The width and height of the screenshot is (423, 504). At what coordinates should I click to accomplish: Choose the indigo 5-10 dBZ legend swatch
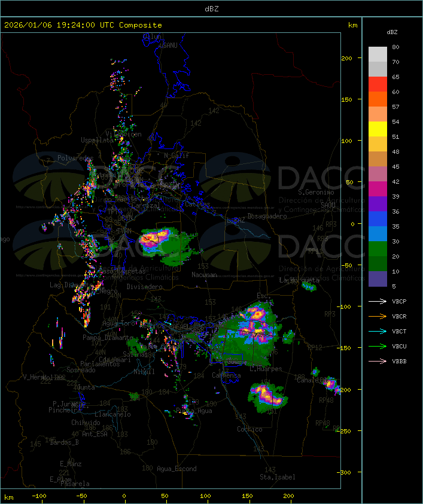point(378,279)
